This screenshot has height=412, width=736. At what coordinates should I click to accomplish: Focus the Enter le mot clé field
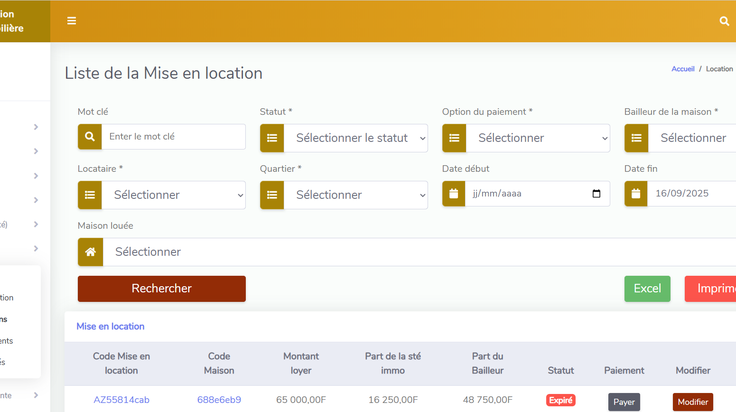pyautogui.click(x=174, y=137)
